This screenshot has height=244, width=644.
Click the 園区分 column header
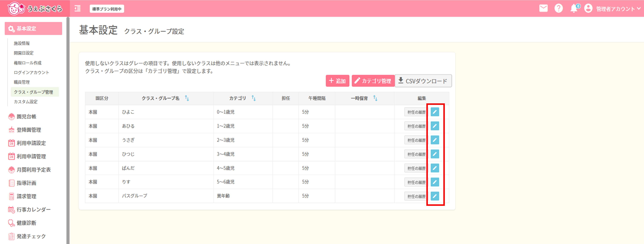coord(102,98)
